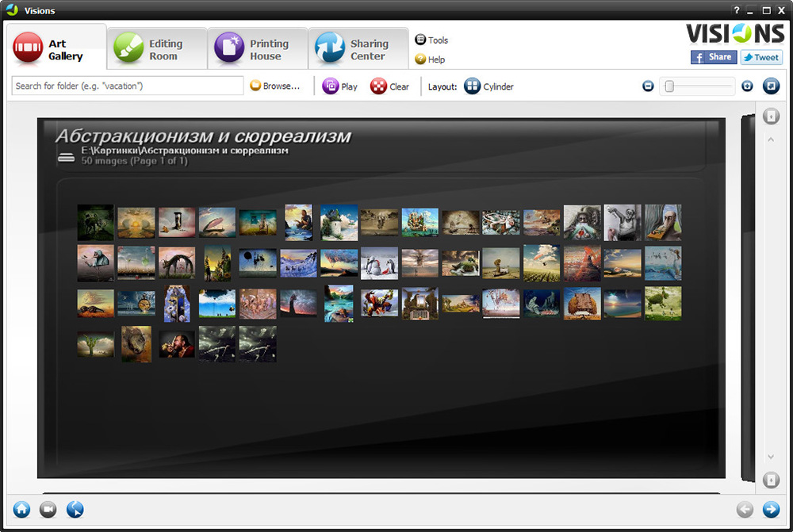Click the VISIONS logo
This screenshot has height=532, width=793.
[735, 34]
